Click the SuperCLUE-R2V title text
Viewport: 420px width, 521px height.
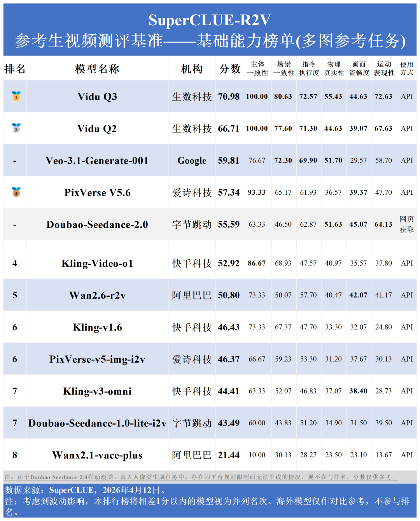210,20
